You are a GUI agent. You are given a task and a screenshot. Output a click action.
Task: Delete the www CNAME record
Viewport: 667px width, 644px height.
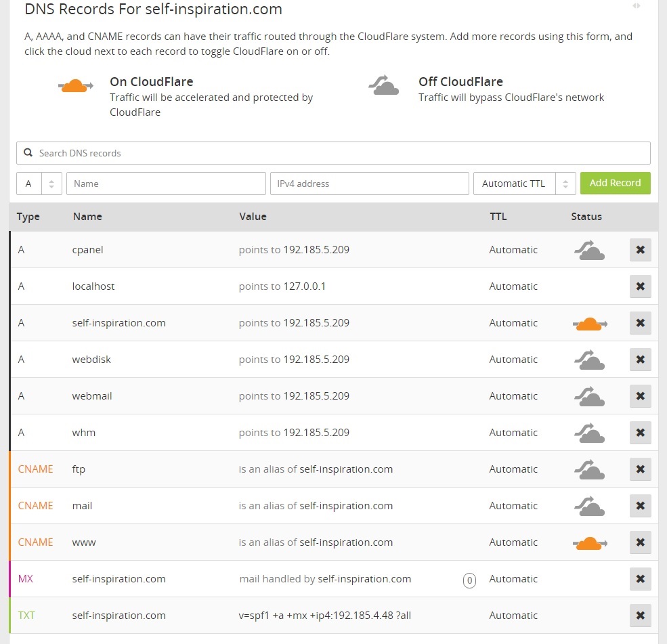pos(640,542)
